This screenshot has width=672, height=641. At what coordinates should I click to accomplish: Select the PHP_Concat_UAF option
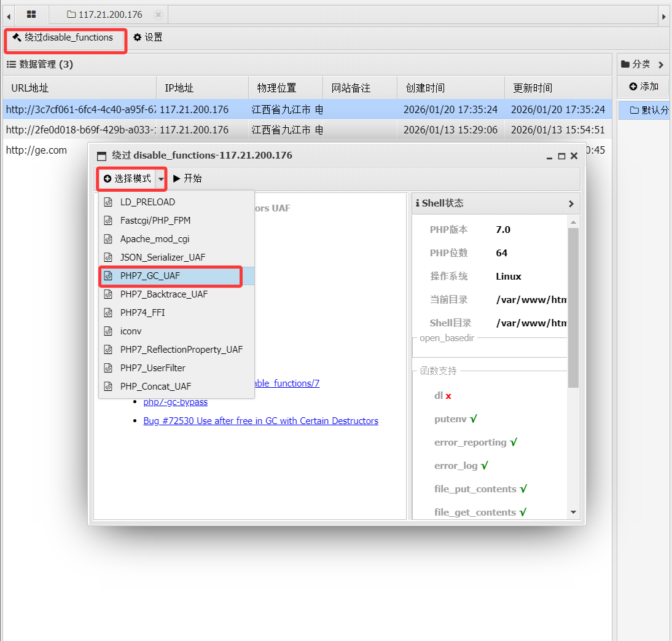(155, 387)
